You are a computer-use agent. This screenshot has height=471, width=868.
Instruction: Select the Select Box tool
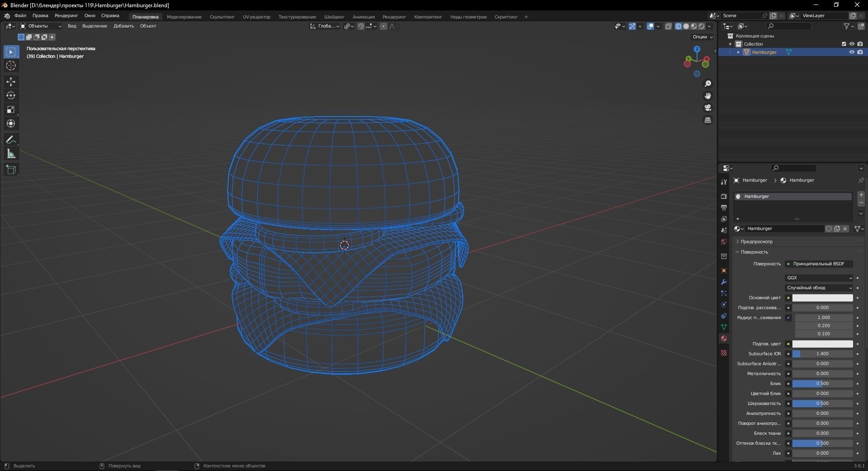click(x=11, y=52)
